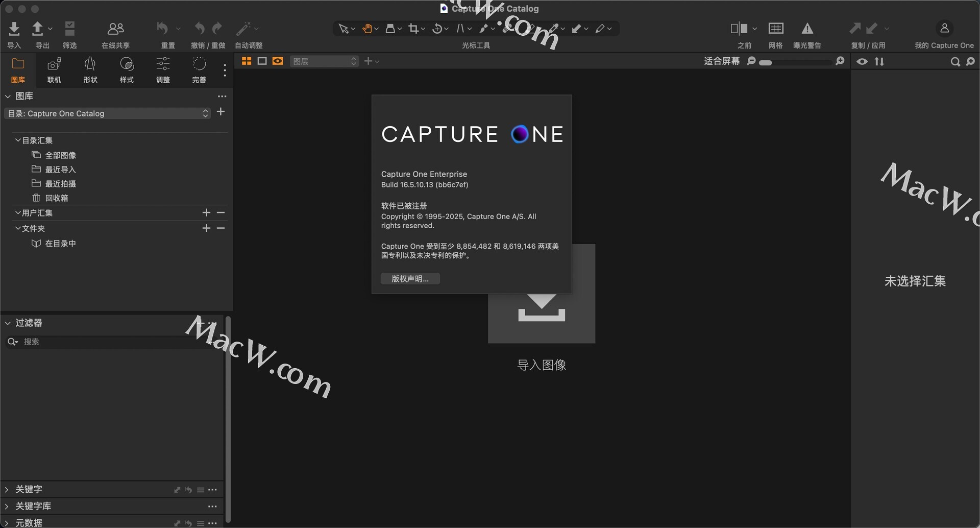Open 我的 Capture One account icon
980x528 pixels.
pos(944,28)
